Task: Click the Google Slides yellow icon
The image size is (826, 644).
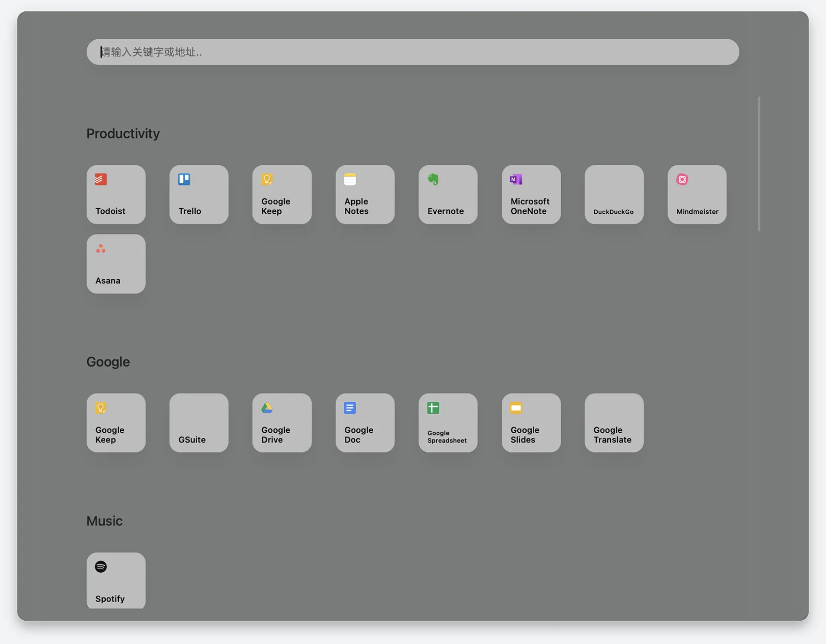Action: click(x=516, y=408)
